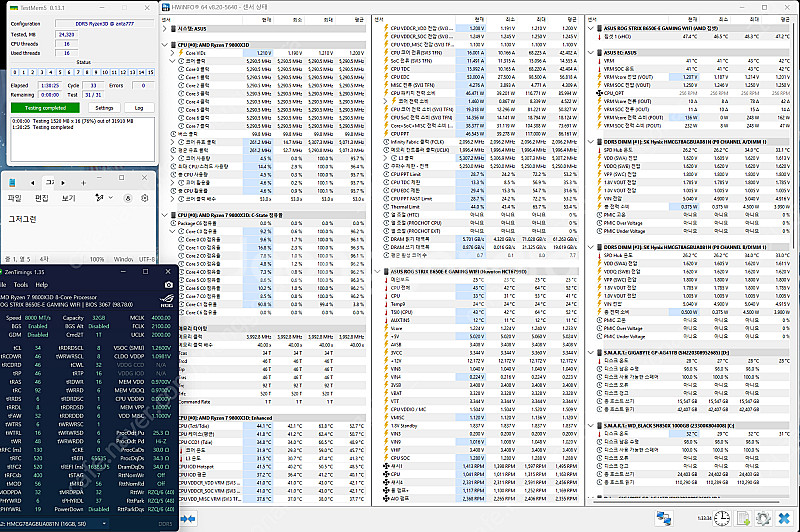The height and width of the screenshot is (532, 800).
Task: Click 100% zoom in Notepad status bar
Action: coord(97,259)
